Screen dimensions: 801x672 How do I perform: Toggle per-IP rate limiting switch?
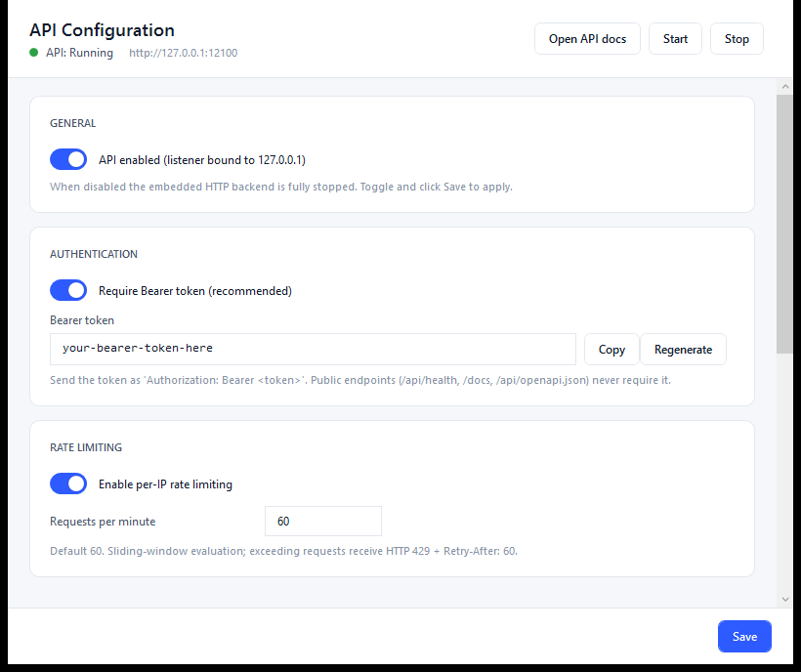[x=68, y=483]
